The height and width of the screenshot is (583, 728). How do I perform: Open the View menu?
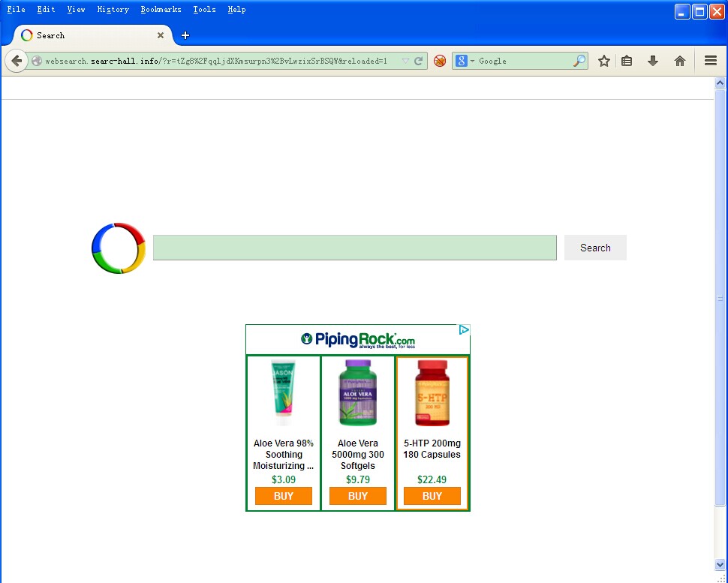(76, 9)
